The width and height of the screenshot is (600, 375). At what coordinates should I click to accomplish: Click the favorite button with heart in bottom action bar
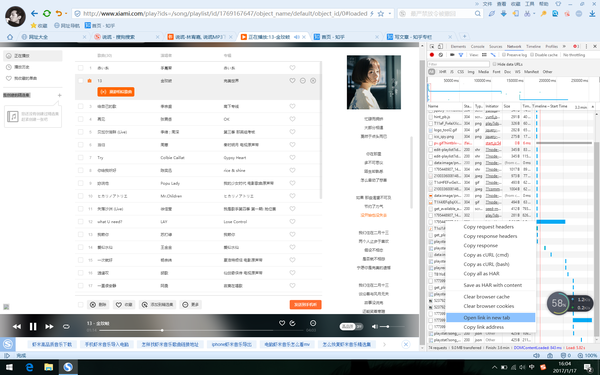(124, 305)
